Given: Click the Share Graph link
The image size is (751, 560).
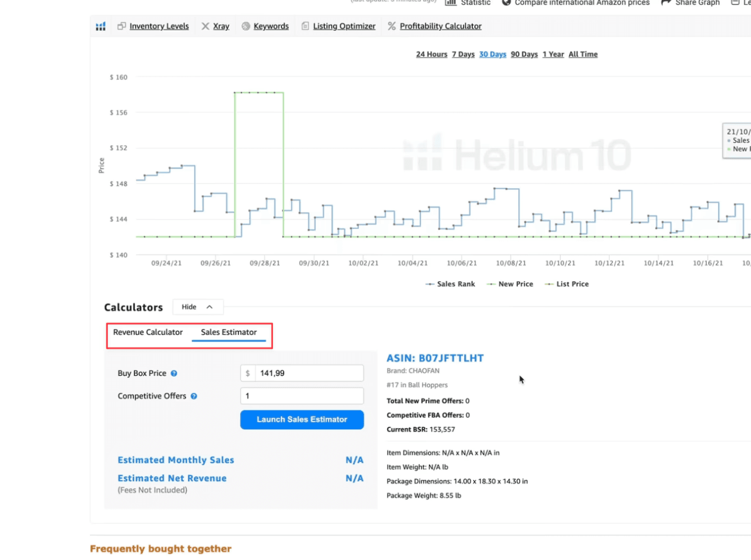Looking at the screenshot, I should click(x=697, y=3).
